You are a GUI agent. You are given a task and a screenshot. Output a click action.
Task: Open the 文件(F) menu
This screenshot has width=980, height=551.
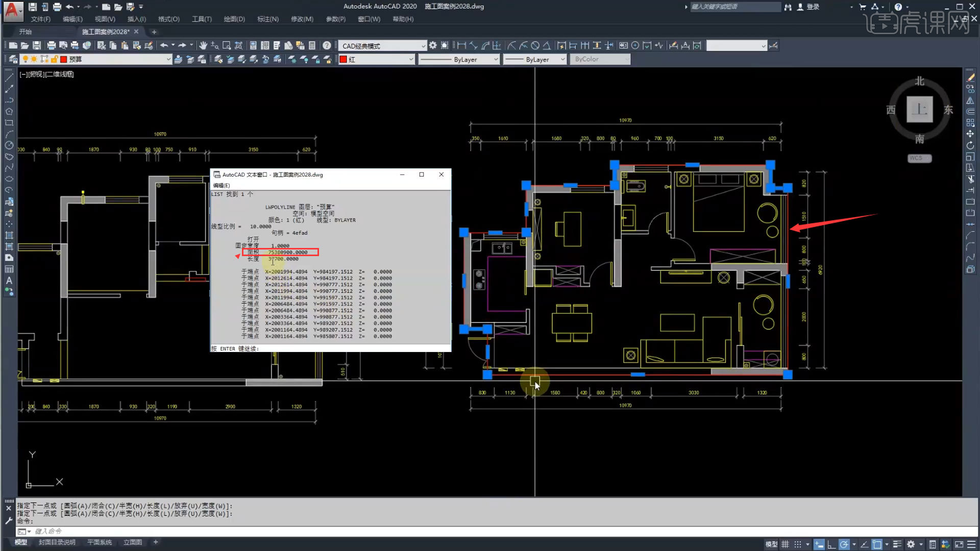[x=40, y=19]
